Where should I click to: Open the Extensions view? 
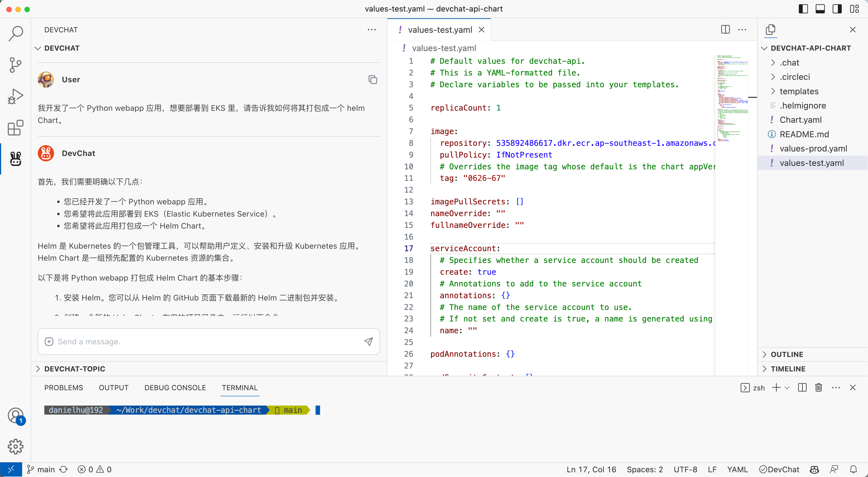click(x=15, y=128)
